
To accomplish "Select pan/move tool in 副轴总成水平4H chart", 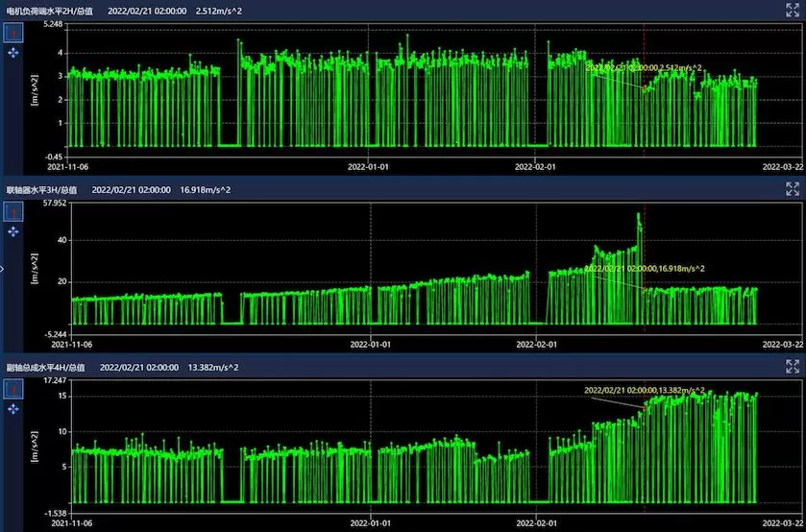I will 13,409.
